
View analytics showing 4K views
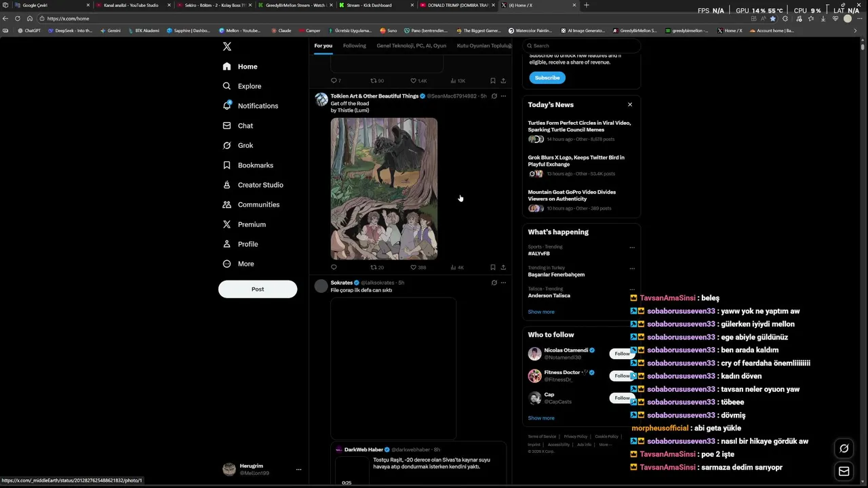457,267
